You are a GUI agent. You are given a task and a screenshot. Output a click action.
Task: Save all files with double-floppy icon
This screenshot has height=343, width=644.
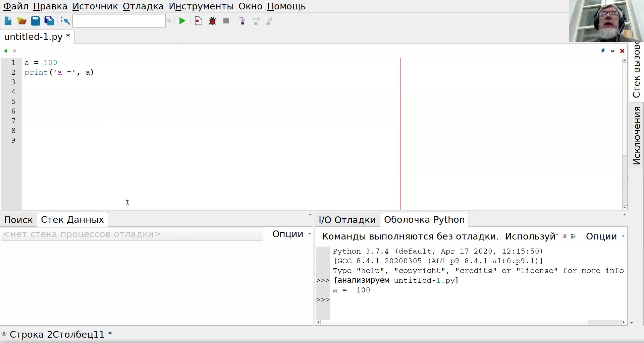(49, 21)
